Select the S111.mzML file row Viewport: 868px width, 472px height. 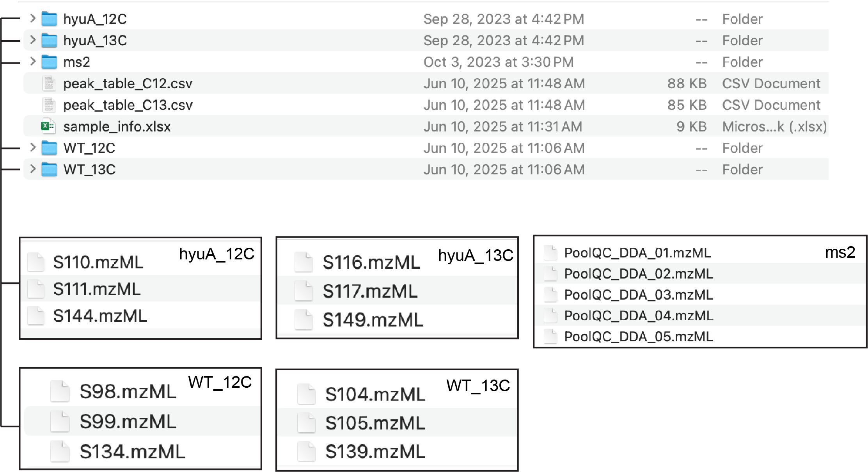tap(140, 289)
